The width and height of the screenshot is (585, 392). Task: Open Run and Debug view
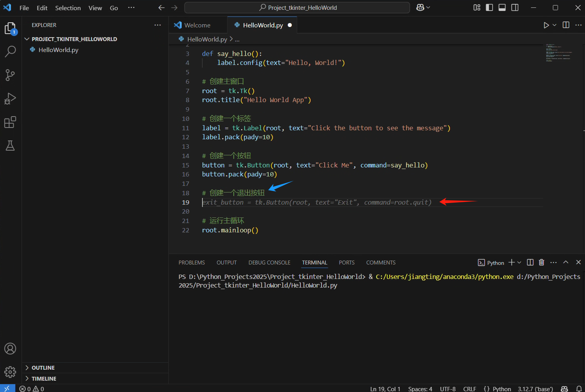tap(10, 99)
